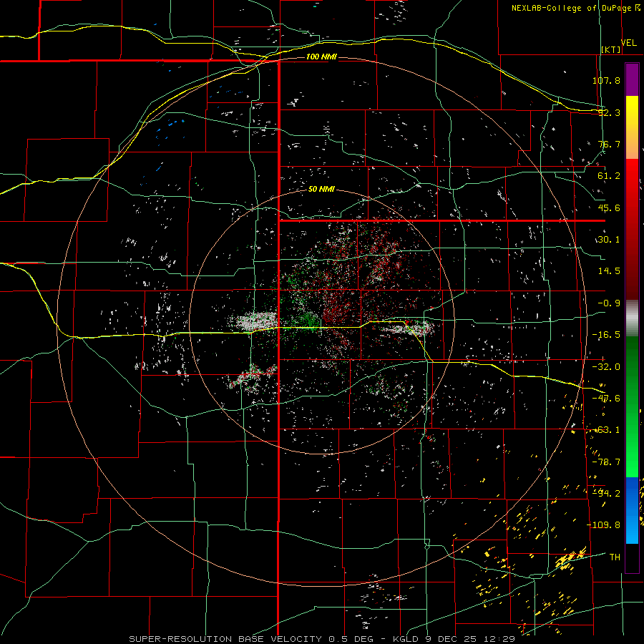Click the Super-Resolution Base Velocity caption

pos(322,639)
